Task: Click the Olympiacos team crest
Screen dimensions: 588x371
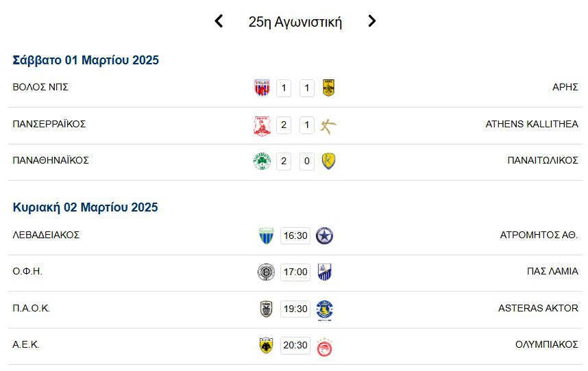Action: pyautogui.click(x=324, y=346)
